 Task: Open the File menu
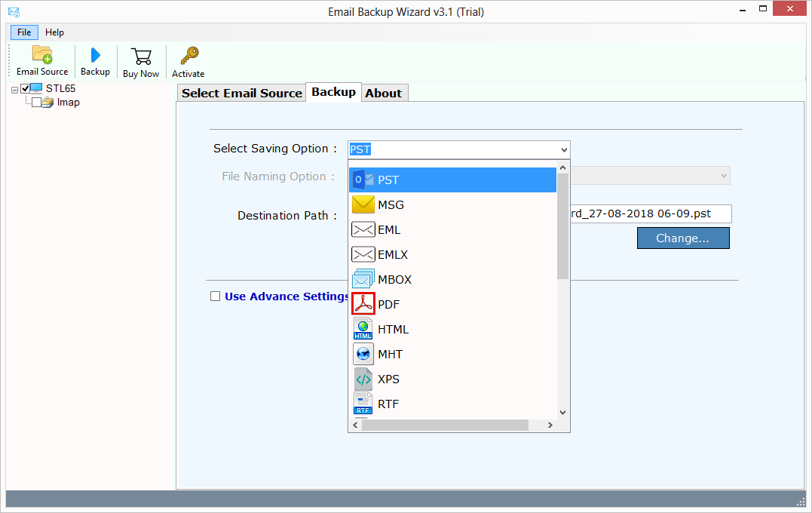24,32
